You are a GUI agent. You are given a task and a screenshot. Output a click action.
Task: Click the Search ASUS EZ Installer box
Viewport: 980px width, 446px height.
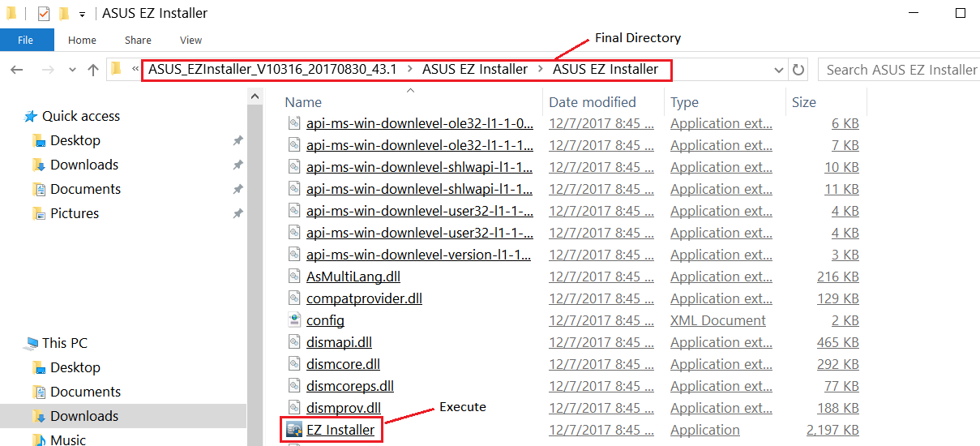pyautogui.click(x=899, y=70)
